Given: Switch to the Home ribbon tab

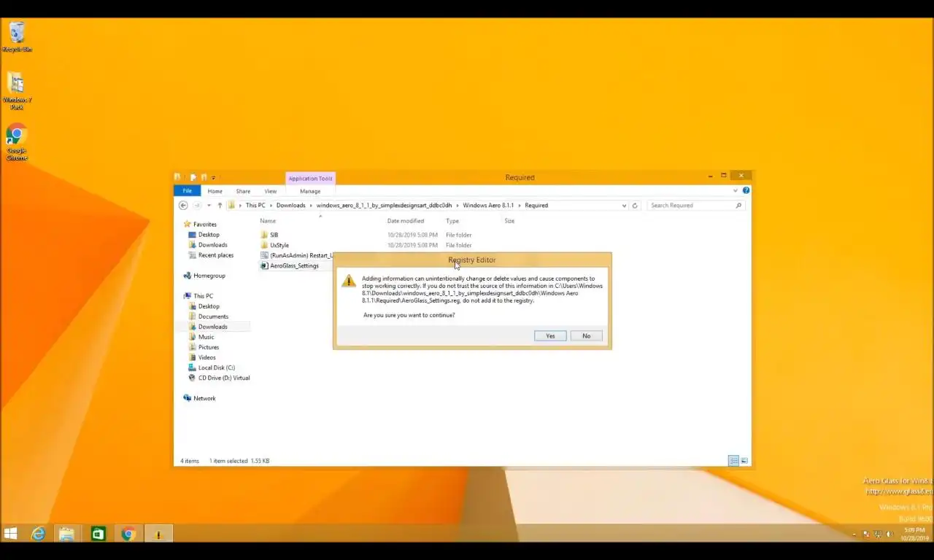Looking at the screenshot, I should pos(215,191).
